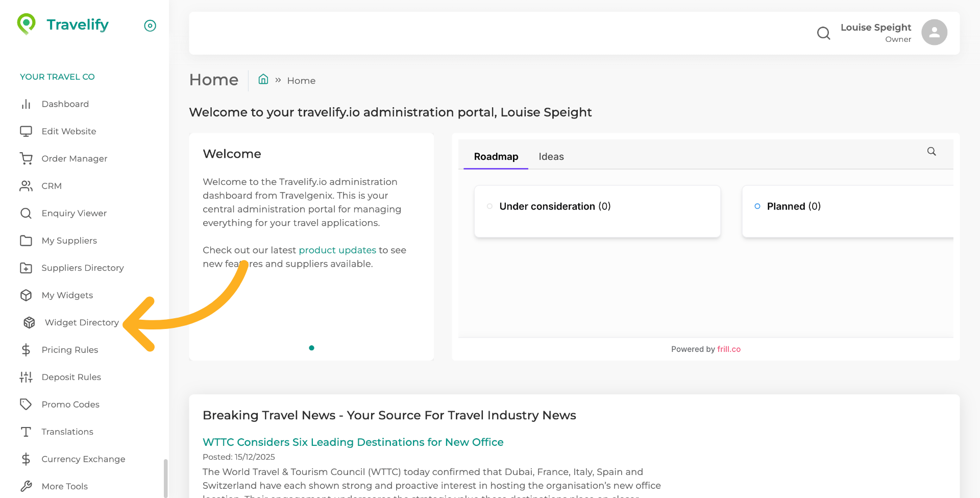Click the CRM people icon
The height and width of the screenshot is (498, 980).
pos(26,186)
